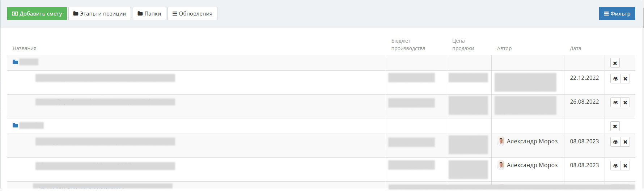
Task: Remove the second 08.08.2023 estimate
Action: tap(625, 166)
